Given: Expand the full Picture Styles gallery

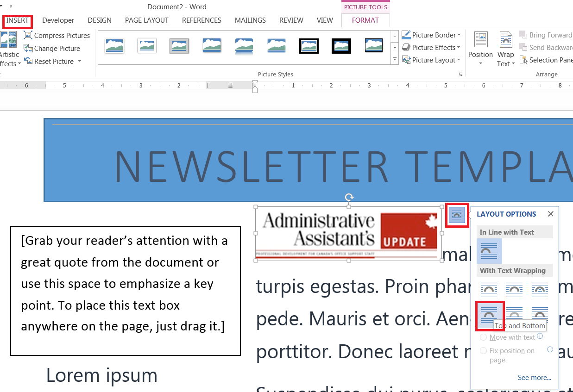Looking at the screenshot, I should (395, 59).
